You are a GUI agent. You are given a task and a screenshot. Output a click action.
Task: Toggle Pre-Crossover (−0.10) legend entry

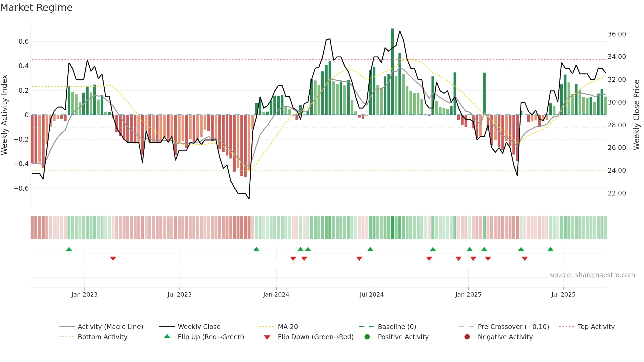coord(504,327)
